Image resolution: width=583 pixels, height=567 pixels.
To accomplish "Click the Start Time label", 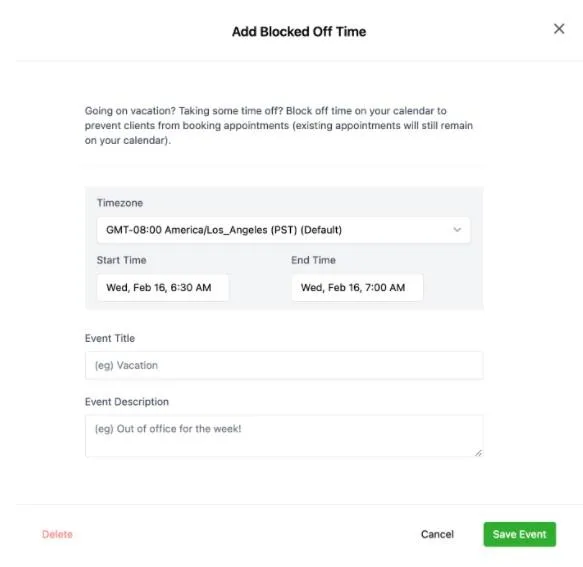I will pyautogui.click(x=122, y=260).
